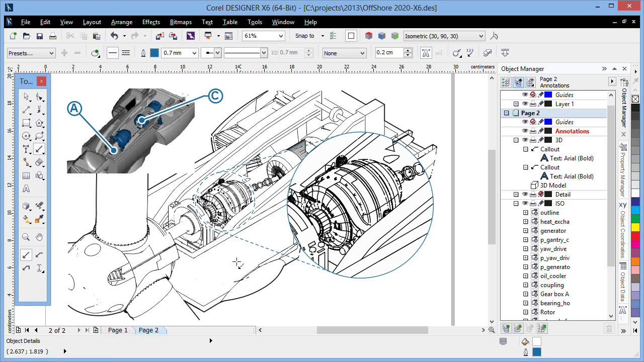Open the Isometric projection dropdown
Image resolution: width=644 pixels, height=362 pixels.
pyautogui.click(x=481, y=36)
